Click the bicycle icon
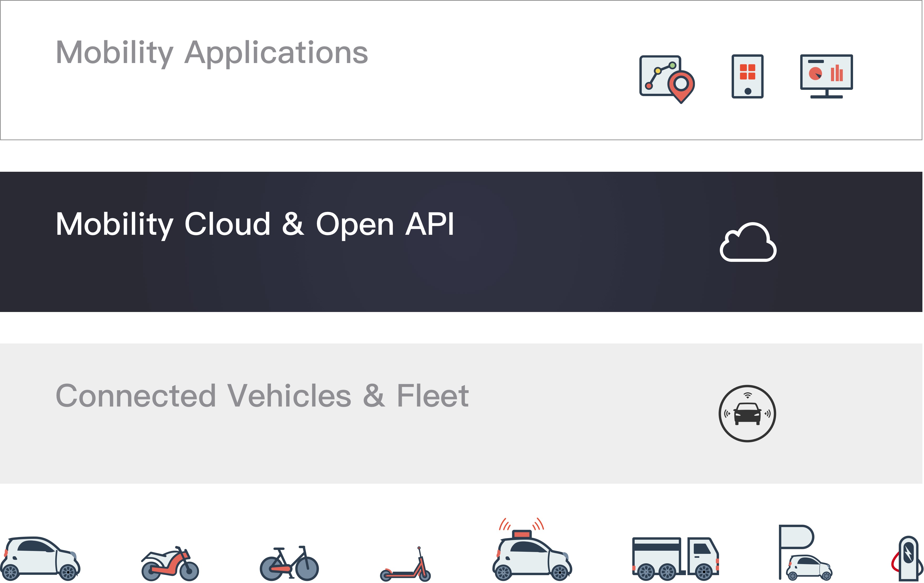 tap(289, 563)
